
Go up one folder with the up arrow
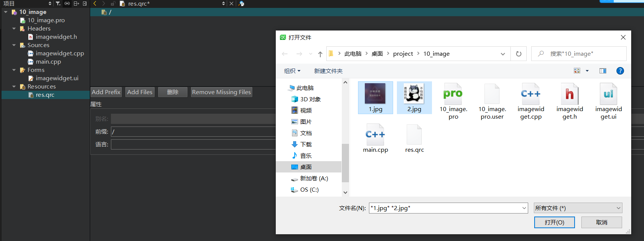tap(320, 54)
